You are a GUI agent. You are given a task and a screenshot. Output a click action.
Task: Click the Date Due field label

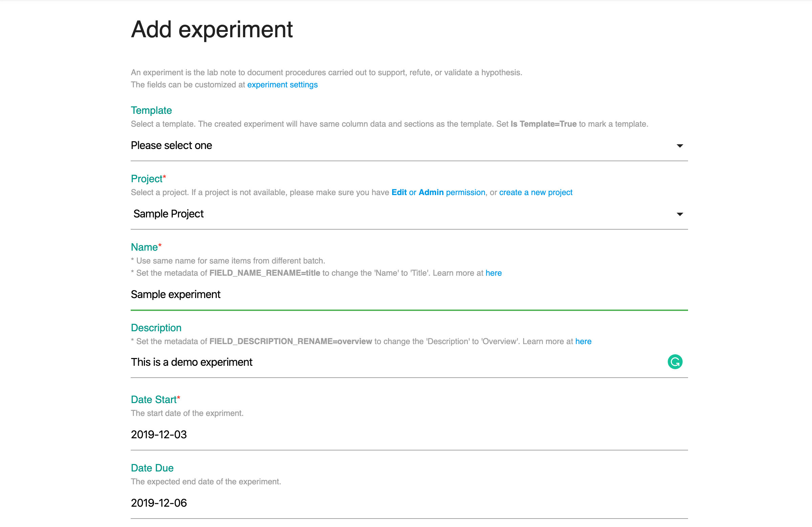click(x=152, y=468)
